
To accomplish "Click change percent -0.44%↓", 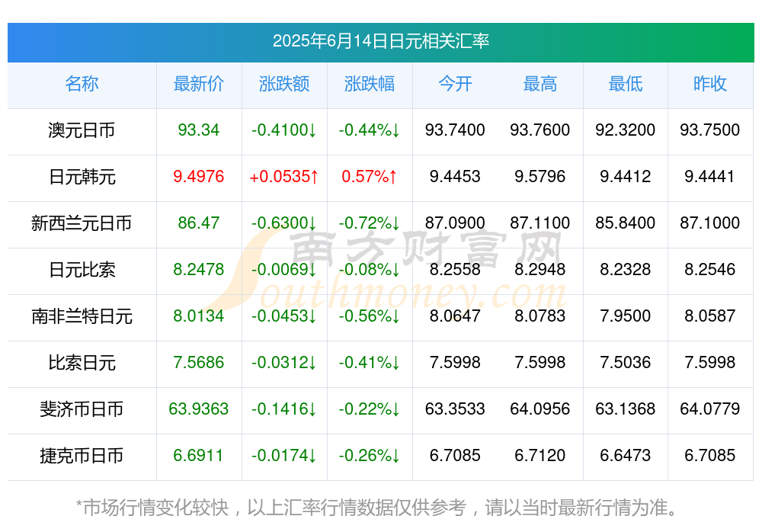I will click(x=370, y=130).
